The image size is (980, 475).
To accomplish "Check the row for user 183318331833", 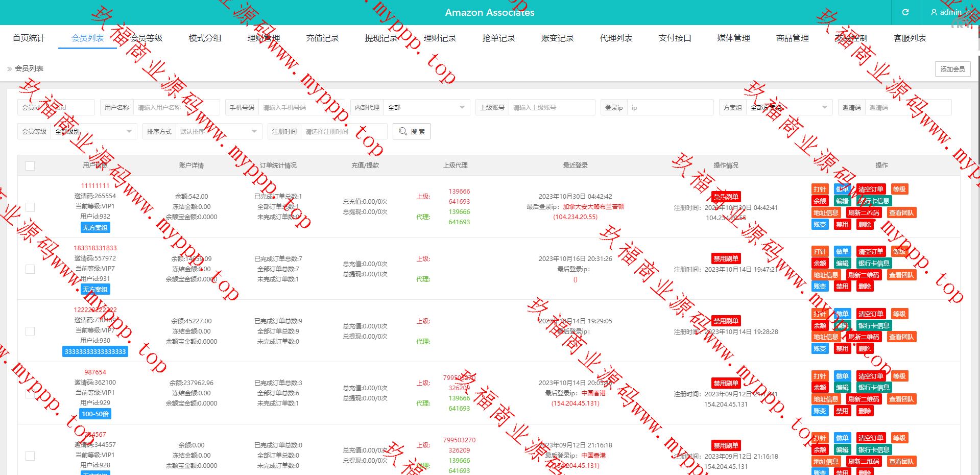I will 30,269.
